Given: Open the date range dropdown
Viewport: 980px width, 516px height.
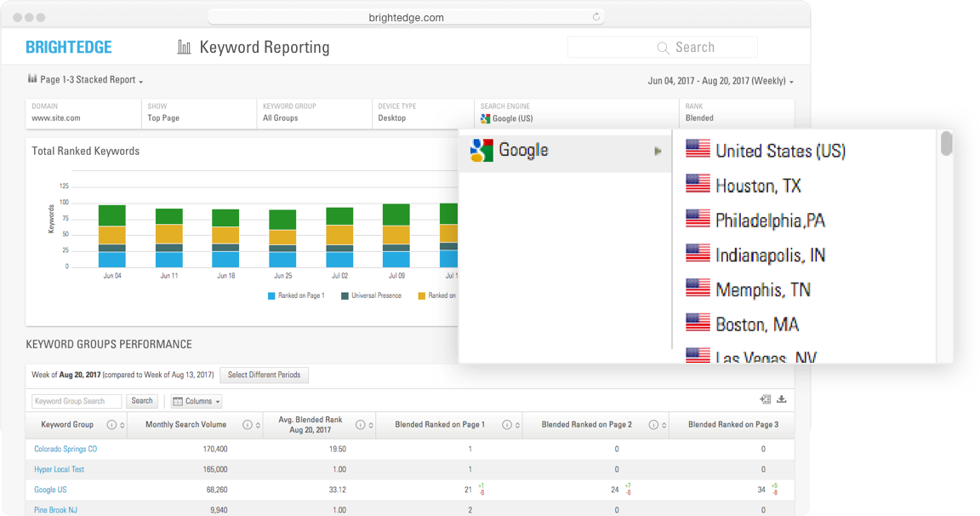Looking at the screenshot, I should click(x=720, y=81).
